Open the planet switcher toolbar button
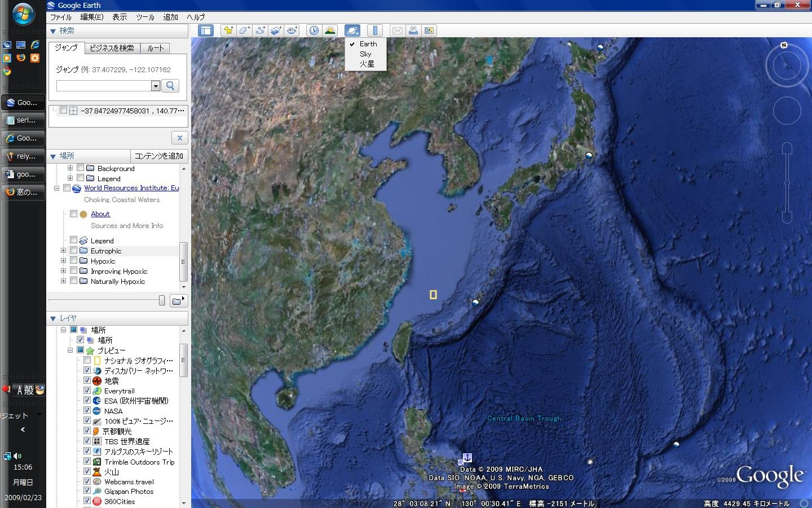Image resolution: width=812 pixels, height=508 pixels. click(352, 30)
